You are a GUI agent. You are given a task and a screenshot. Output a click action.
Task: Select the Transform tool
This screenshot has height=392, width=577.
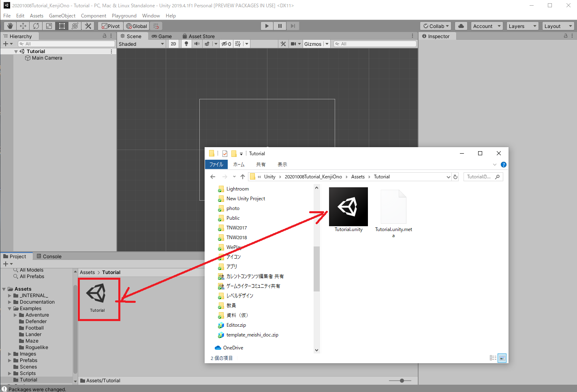tap(75, 26)
